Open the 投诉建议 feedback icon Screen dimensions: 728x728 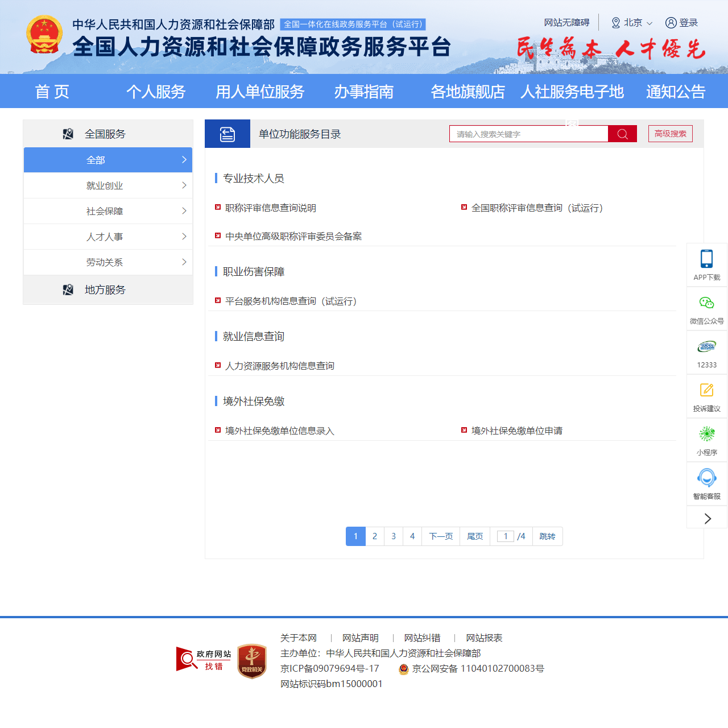[706, 391]
